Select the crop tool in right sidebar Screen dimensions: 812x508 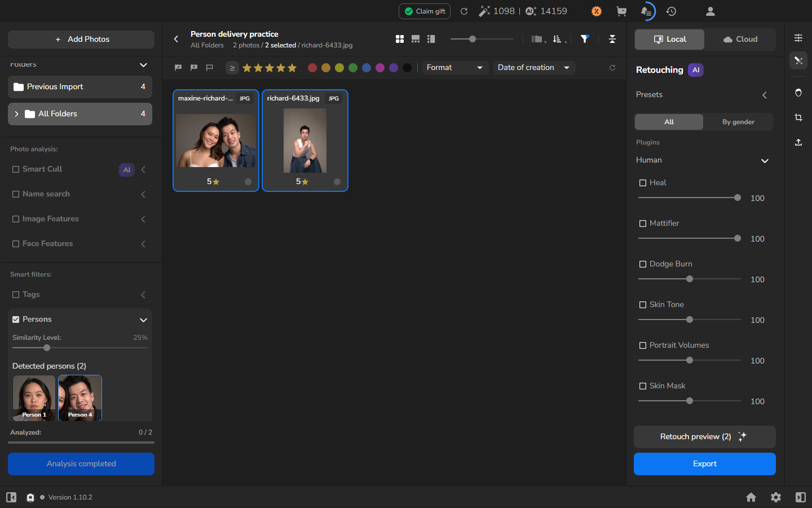coord(798,117)
